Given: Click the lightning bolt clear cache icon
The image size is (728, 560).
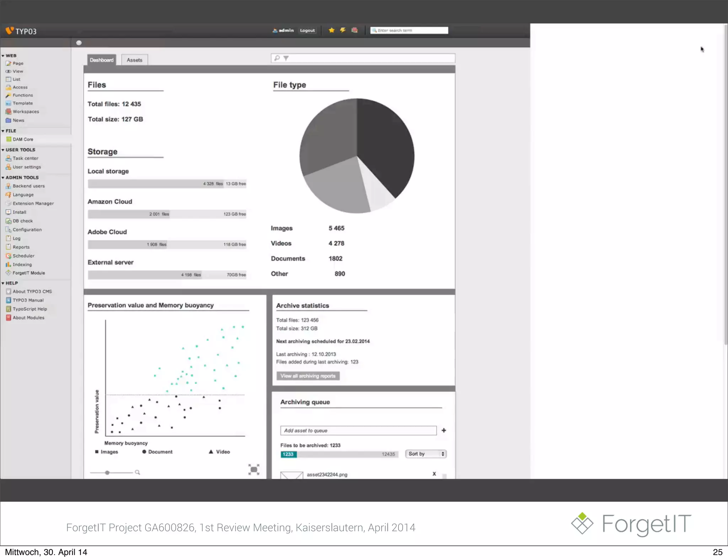Looking at the screenshot, I should (x=343, y=30).
